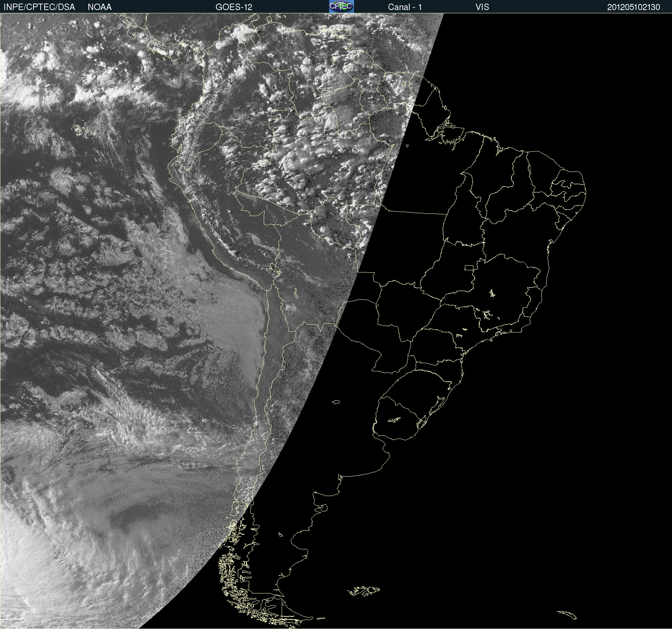The width and height of the screenshot is (672, 629).
Task: Select the 201205102130 timestamp
Action: (634, 7)
